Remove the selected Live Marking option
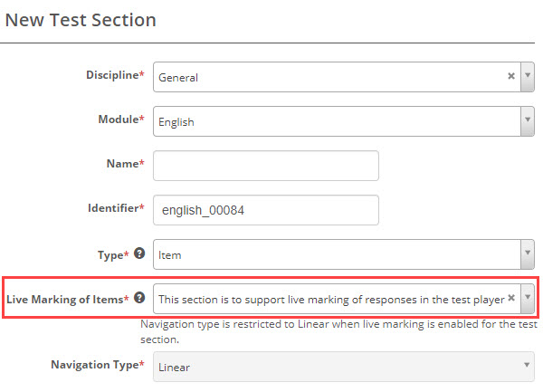 (510, 297)
